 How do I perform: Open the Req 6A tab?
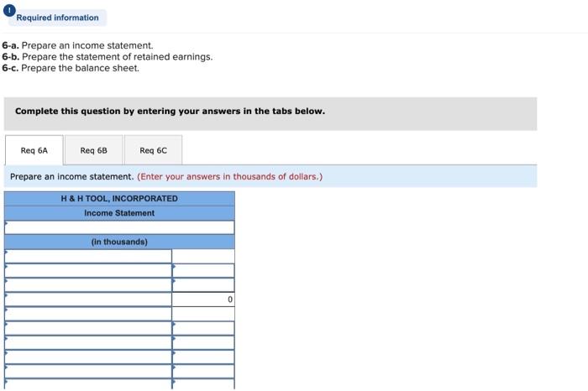point(34,150)
